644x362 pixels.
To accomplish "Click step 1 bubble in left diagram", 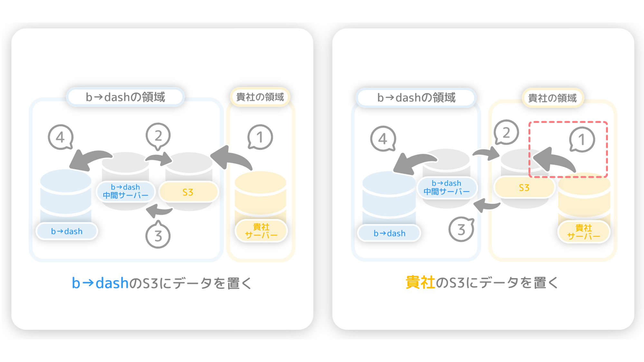I will click(260, 137).
